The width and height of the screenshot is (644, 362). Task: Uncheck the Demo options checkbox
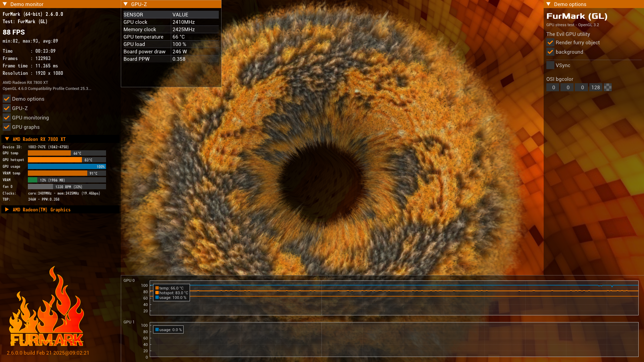pyautogui.click(x=6, y=99)
